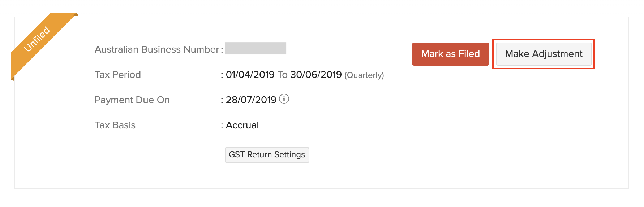
Task: Click the Payment Due On label
Action: click(x=132, y=100)
